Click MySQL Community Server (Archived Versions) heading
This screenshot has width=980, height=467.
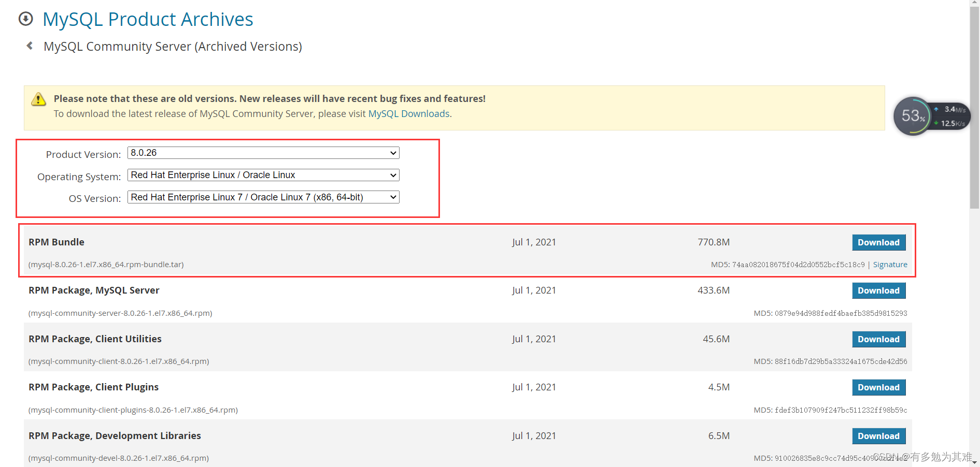pyautogui.click(x=173, y=46)
